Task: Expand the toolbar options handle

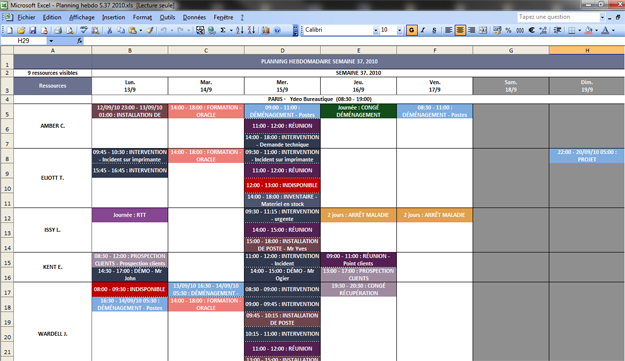Action: (x=295, y=30)
